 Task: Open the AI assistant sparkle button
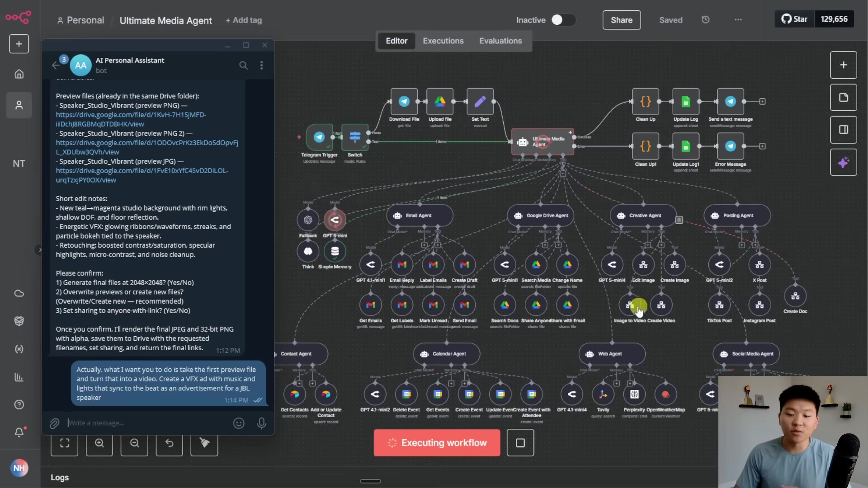pyautogui.click(x=843, y=163)
